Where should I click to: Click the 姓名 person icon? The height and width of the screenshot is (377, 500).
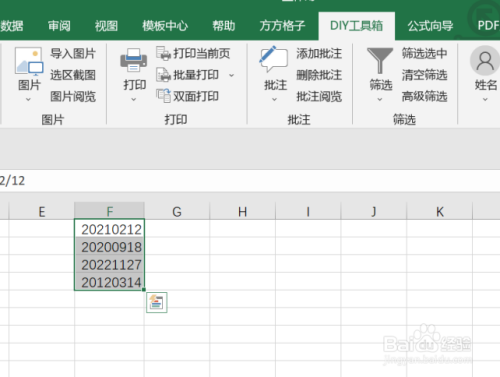(x=485, y=61)
